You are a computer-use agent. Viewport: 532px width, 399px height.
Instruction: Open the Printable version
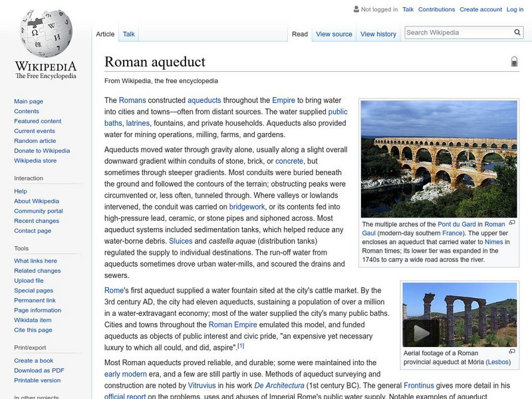[37, 380]
